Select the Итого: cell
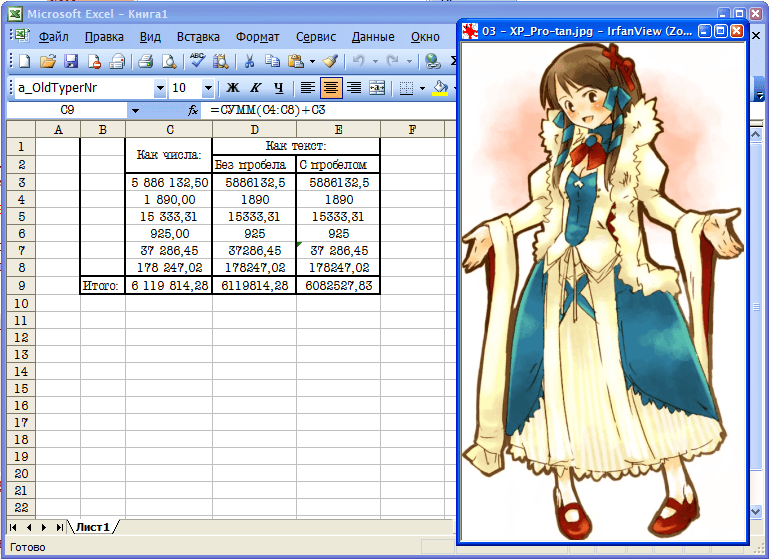Screen dimensions: 769x559 click(102, 285)
